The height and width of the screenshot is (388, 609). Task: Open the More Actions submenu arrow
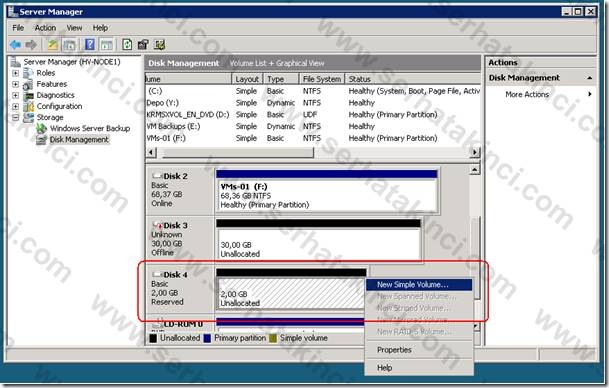click(x=590, y=94)
